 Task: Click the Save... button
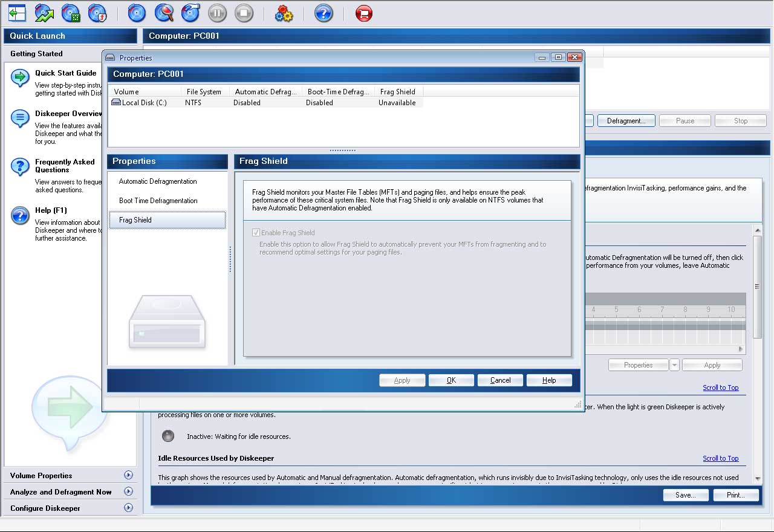pyautogui.click(x=685, y=495)
